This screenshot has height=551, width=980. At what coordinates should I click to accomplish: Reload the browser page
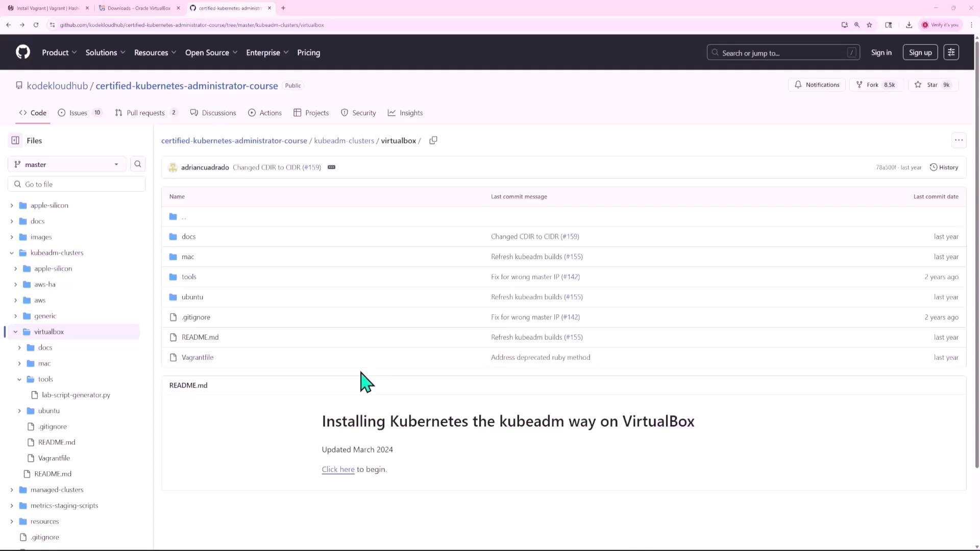36,24
